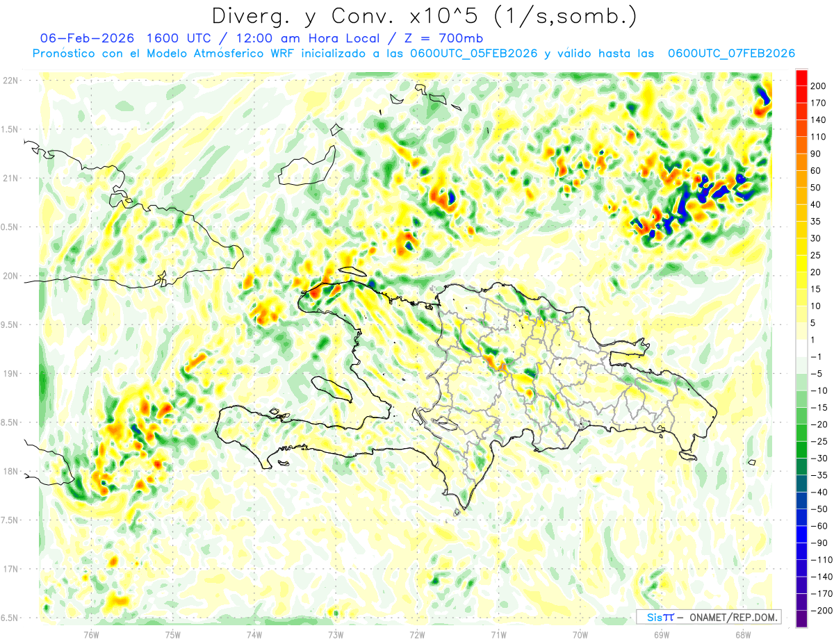The width and height of the screenshot is (834, 644).
Task: Click the '19N' latitude label
Action: [12, 374]
